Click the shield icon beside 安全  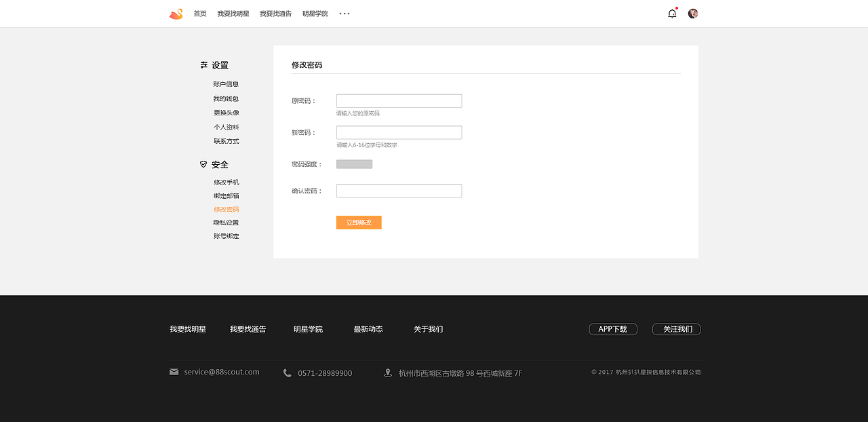click(x=203, y=164)
